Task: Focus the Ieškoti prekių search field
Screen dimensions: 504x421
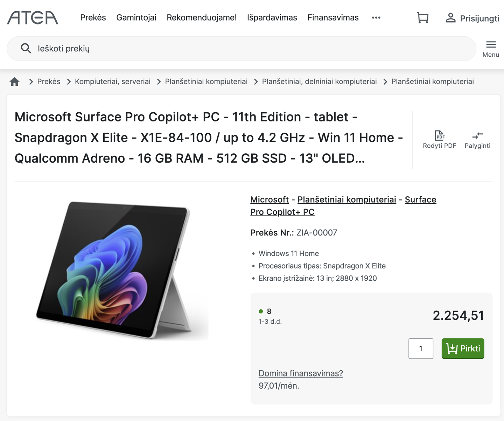Action: [x=245, y=48]
